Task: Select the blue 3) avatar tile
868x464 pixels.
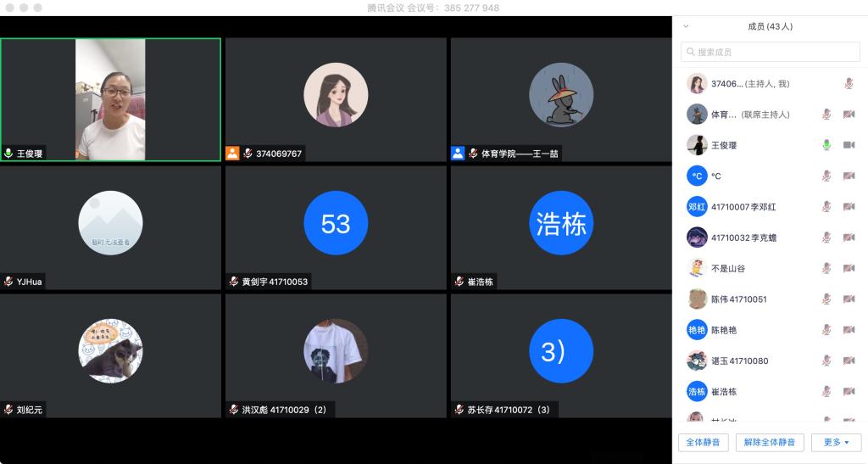Action: point(561,350)
